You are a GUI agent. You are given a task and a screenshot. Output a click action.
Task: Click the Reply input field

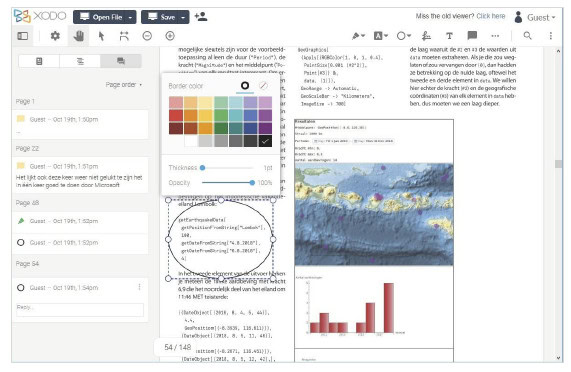pyautogui.click(x=80, y=310)
